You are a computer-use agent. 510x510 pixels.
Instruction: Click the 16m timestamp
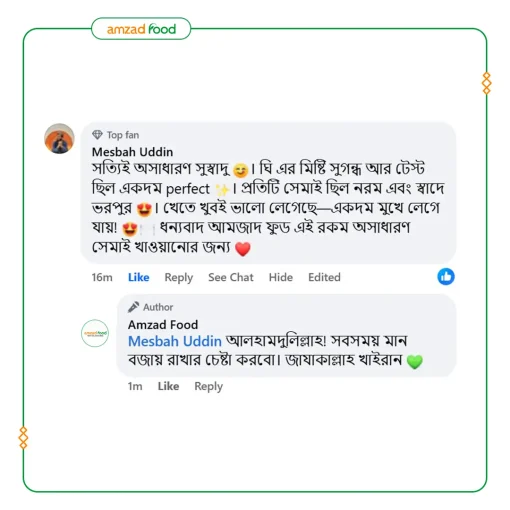(x=102, y=277)
